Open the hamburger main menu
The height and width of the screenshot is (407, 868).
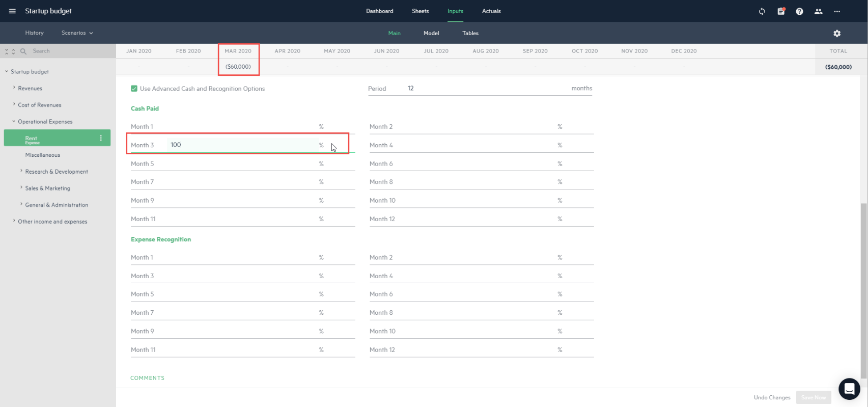tap(12, 11)
